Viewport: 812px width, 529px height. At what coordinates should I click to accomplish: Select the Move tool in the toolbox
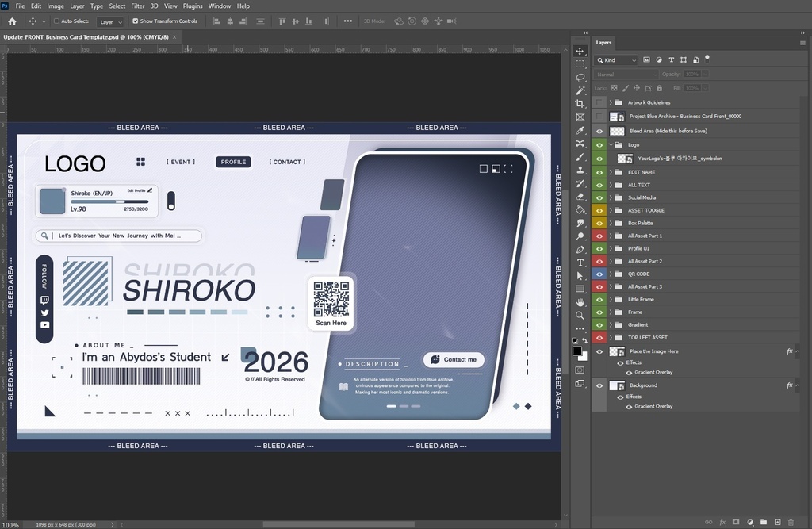580,51
